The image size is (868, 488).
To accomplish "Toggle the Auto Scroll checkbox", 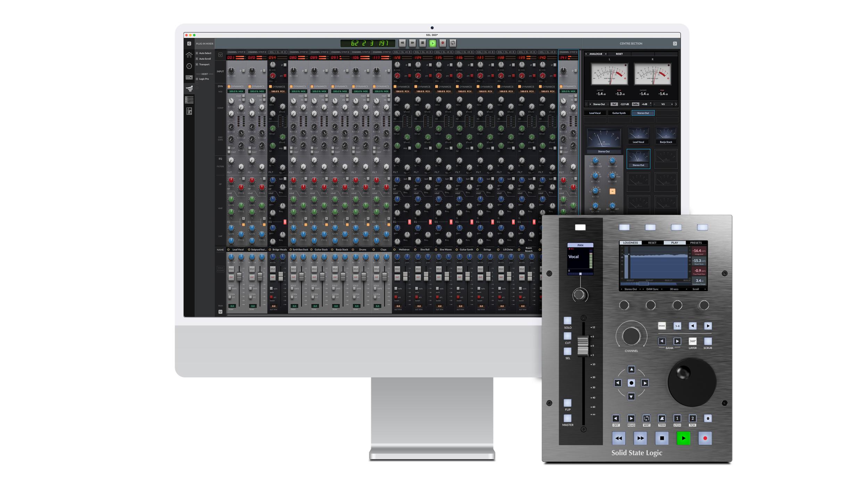I will [x=197, y=59].
